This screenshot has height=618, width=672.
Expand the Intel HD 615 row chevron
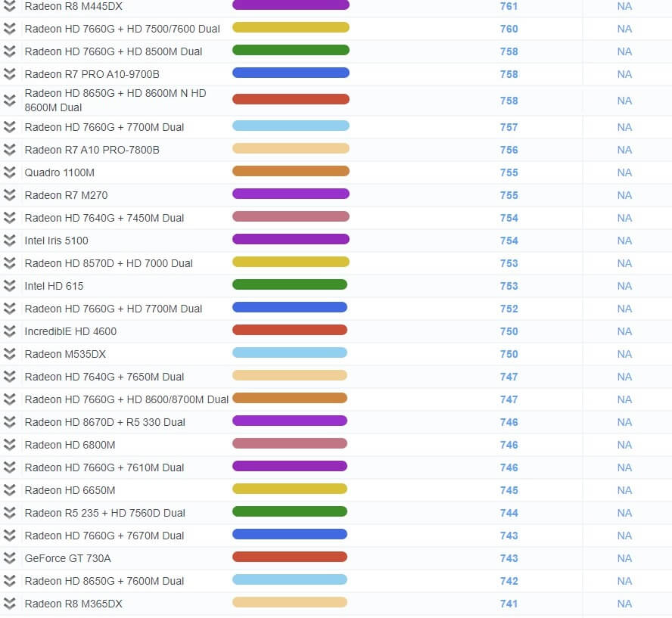point(9,286)
